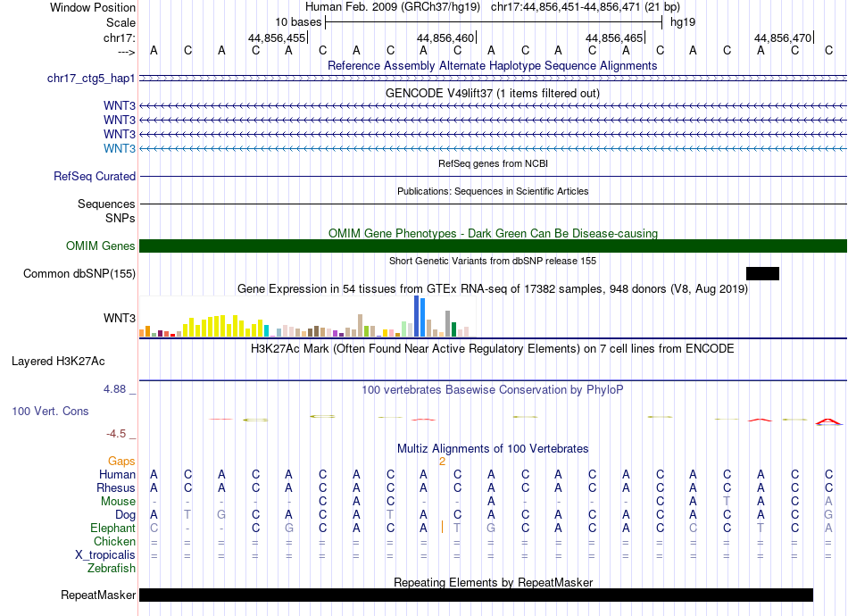The height and width of the screenshot is (616, 848).
Task: Click the Window Position label
Action: 93,7
